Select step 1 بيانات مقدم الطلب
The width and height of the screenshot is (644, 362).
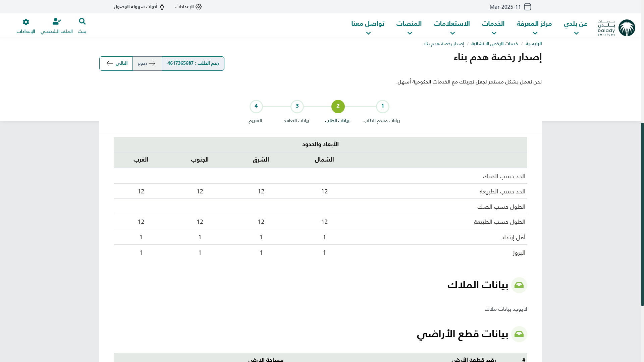pyautogui.click(x=382, y=107)
